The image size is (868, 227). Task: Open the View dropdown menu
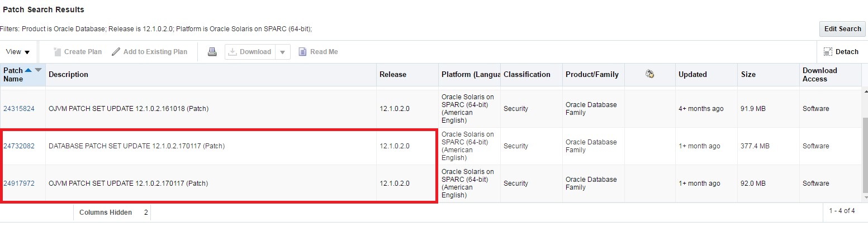[18, 52]
